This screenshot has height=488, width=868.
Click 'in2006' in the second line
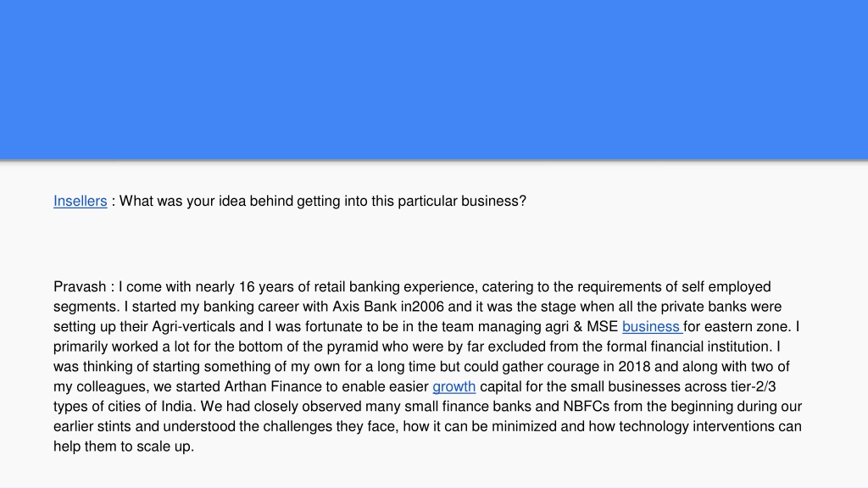point(422,307)
